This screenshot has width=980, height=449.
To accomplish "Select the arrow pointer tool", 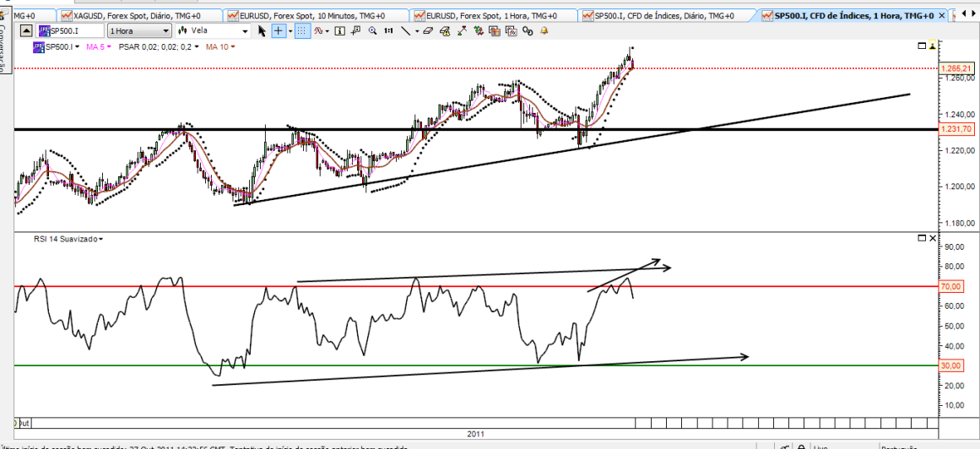I will click(262, 30).
